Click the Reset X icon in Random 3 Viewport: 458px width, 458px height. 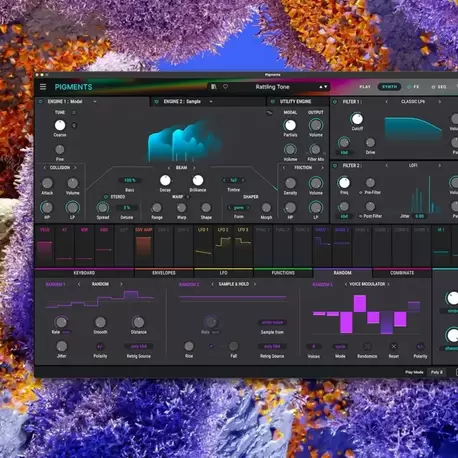(x=393, y=347)
